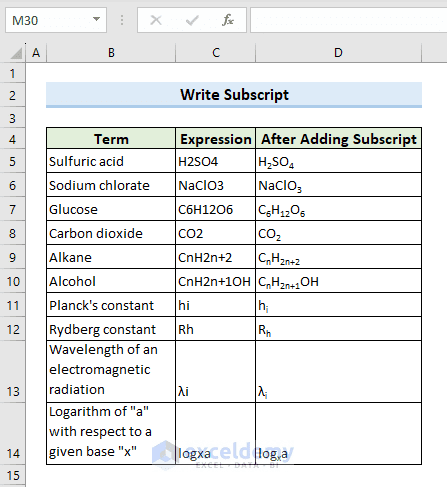Select the 'Alcohol' cell
This screenshot has width=447, height=487.
[x=111, y=281]
